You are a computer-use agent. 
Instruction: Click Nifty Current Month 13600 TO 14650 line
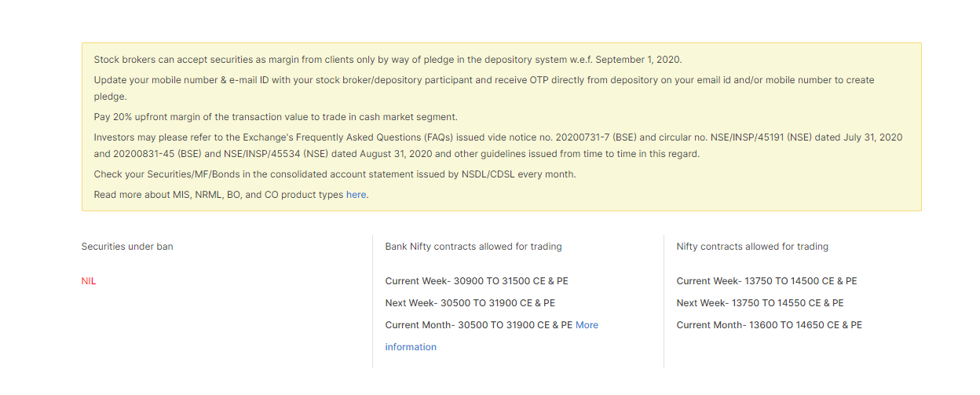click(x=769, y=325)
